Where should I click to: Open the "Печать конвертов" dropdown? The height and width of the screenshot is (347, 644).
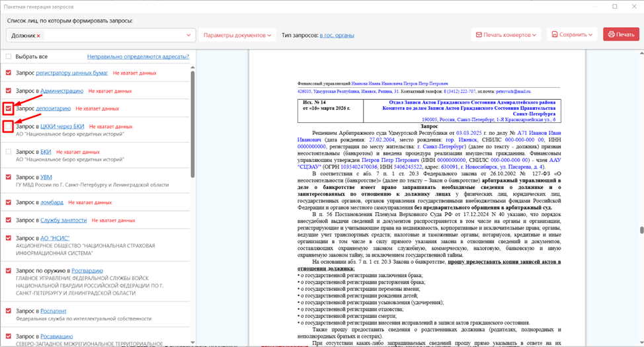pyautogui.click(x=506, y=34)
